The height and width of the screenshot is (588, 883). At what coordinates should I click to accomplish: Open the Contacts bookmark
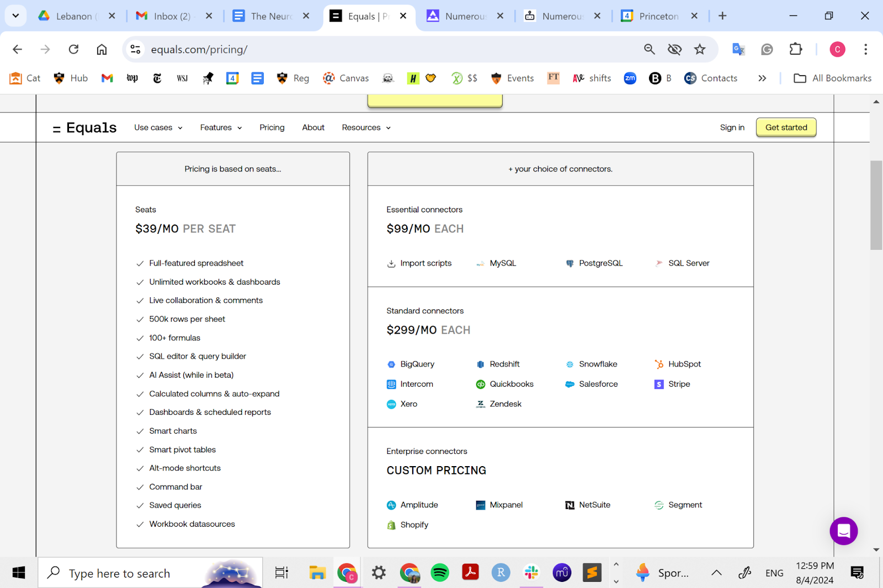pos(711,78)
